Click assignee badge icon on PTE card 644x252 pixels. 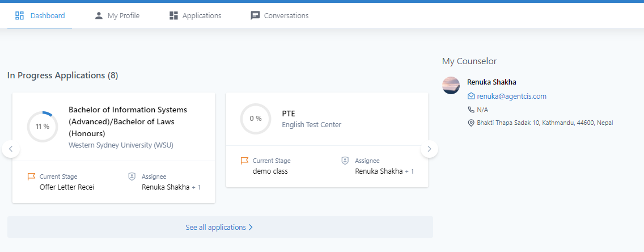(345, 161)
